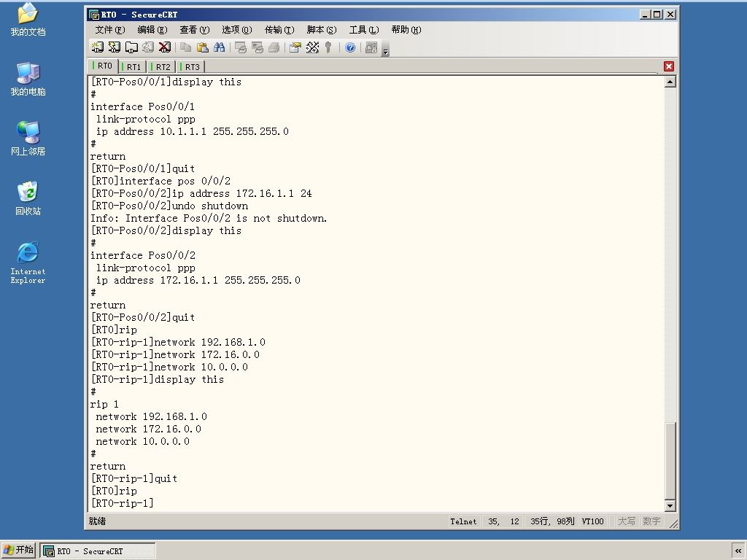Select 回收站 recycle bin icon
Viewport: 747px width, 560px height.
pos(28,198)
